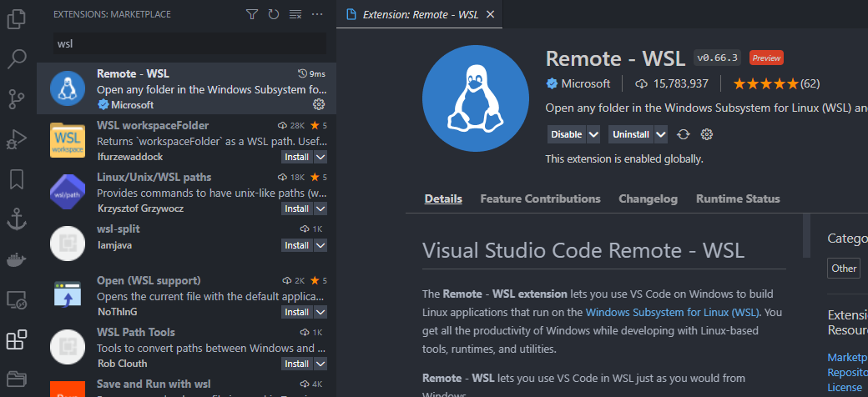
Task: Switch to the Runtime Status tab
Action: pos(738,199)
